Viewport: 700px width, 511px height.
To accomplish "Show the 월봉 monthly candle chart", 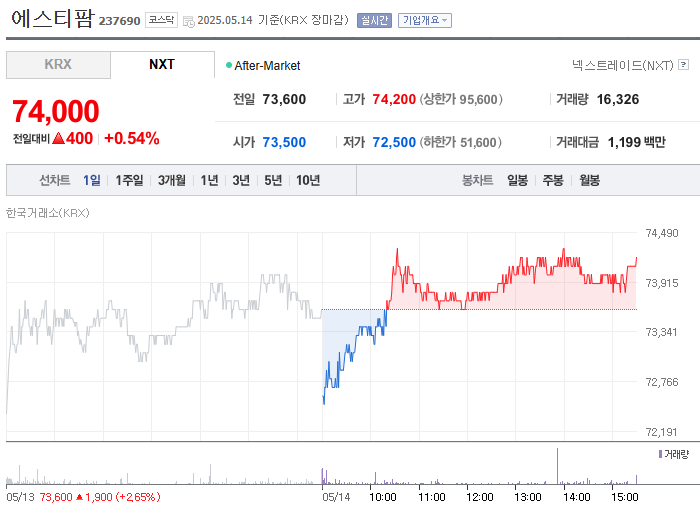I will click(x=589, y=180).
